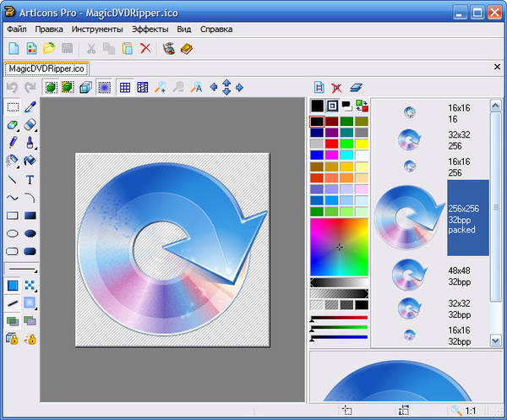Viewport: 507px width, 420px height.
Task: Click the new file icon
Action: point(14,48)
